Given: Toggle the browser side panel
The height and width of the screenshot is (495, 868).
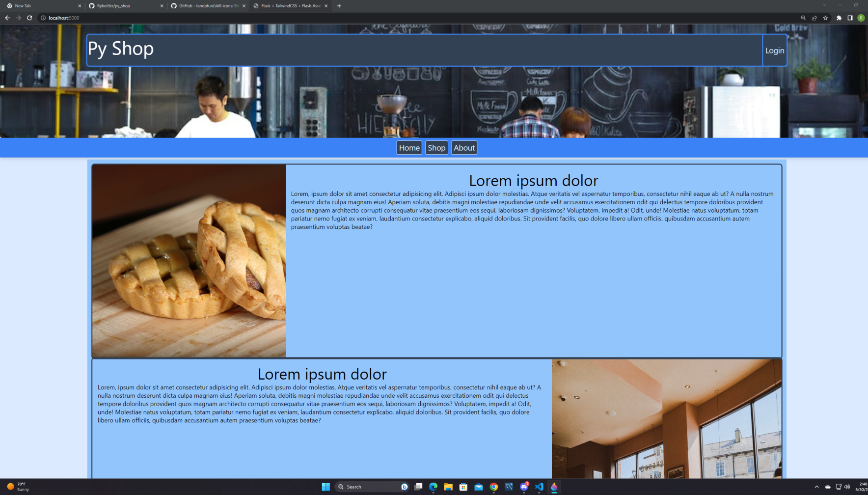Looking at the screenshot, I should (850, 18).
